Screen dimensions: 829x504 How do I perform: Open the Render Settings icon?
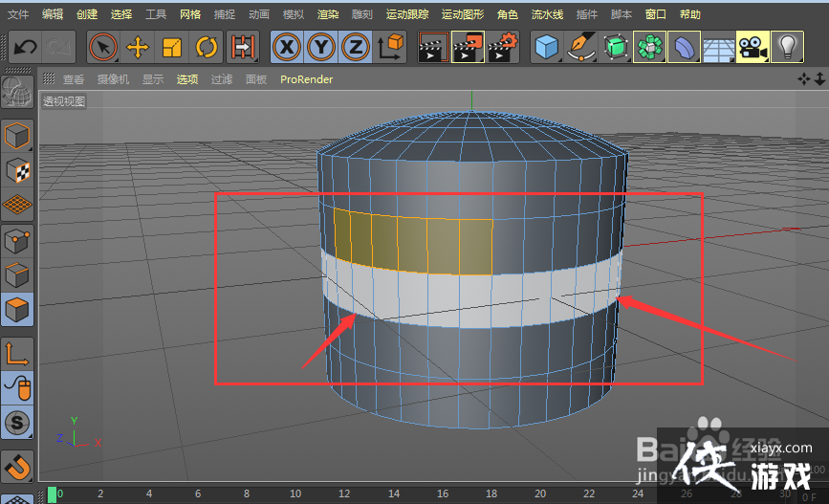(x=503, y=46)
